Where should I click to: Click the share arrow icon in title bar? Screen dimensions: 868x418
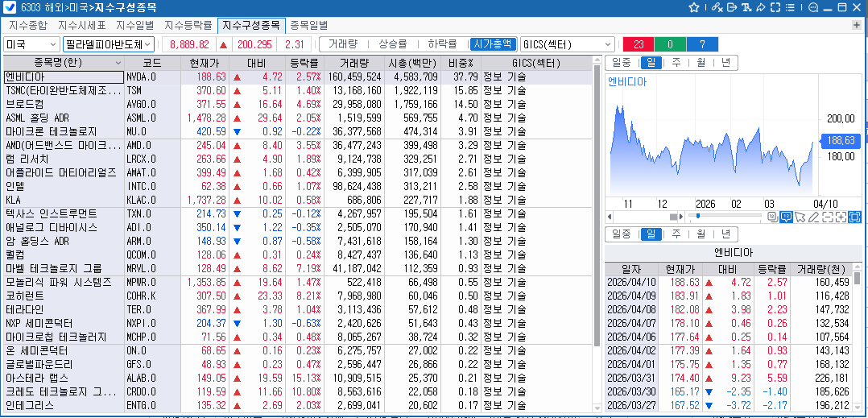(760, 7)
